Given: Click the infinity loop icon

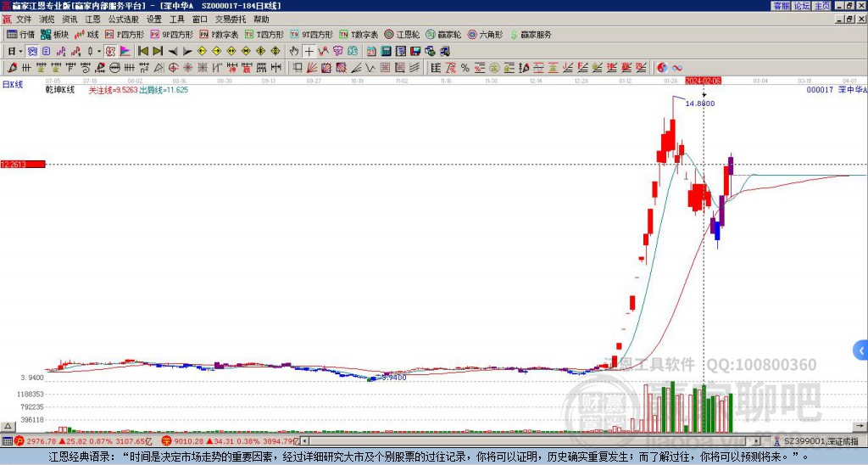Looking at the screenshot, I should (x=677, y=68).
